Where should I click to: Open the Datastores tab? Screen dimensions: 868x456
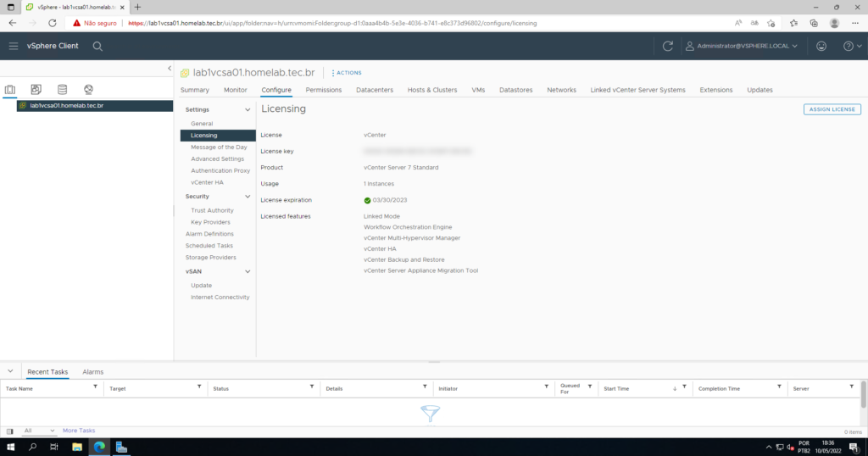point(516,90)
